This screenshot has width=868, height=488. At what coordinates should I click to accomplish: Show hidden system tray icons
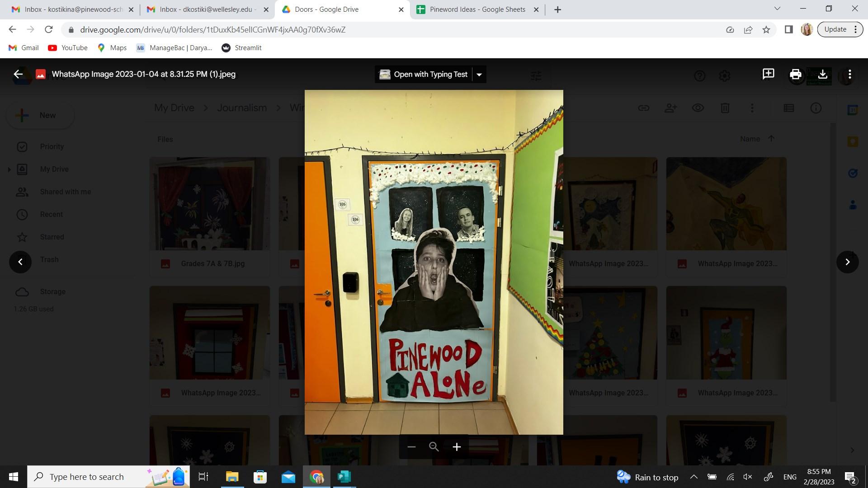pyautogui.click(x=693, y=477)
